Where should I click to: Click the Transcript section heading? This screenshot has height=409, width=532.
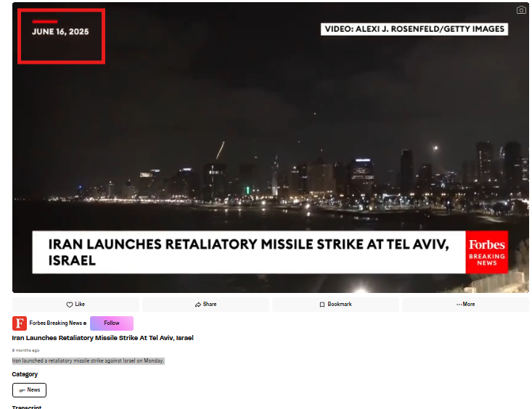click(x=26, y=407)
